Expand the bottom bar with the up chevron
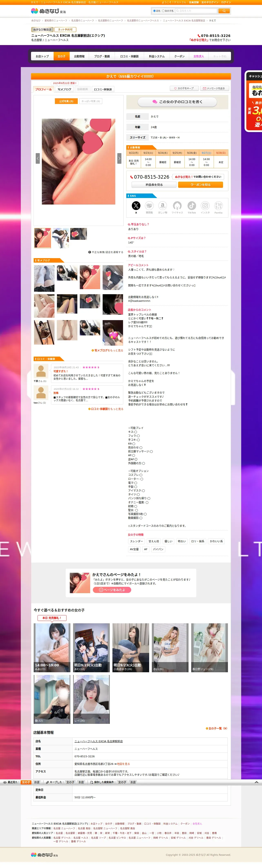The image size is (262, 868). point(256,782)
